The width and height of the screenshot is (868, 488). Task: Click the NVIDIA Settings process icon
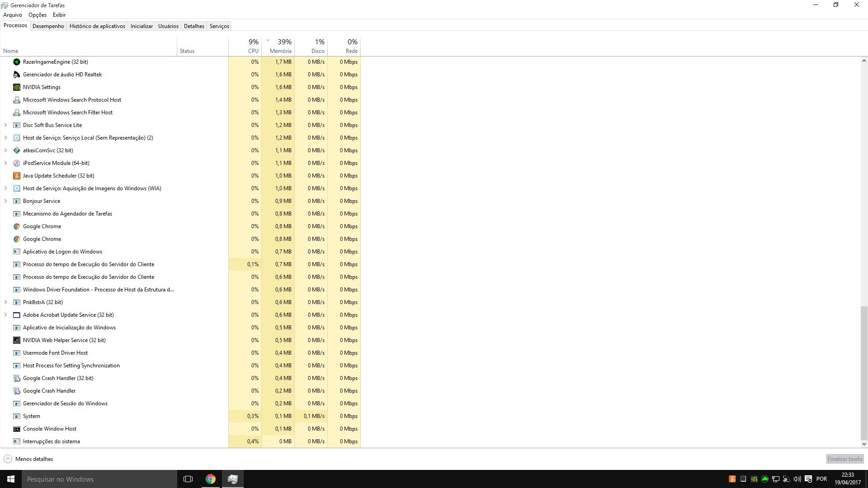point(17,87)
